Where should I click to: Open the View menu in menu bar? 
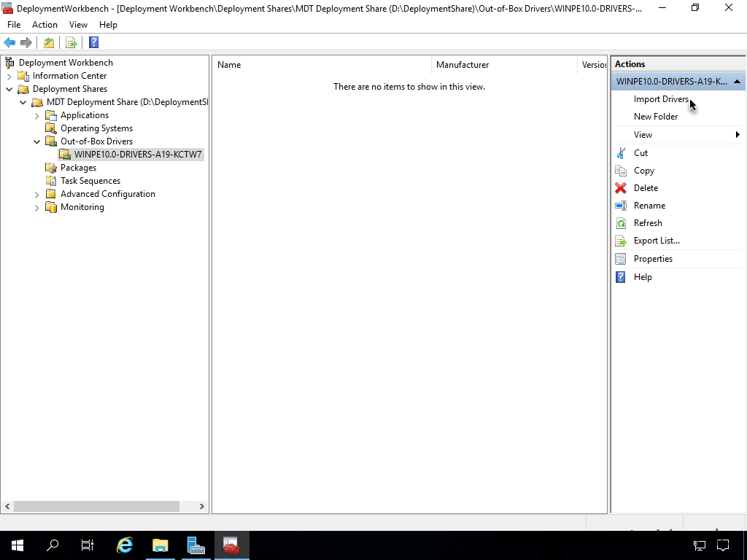tap(78, 25)
